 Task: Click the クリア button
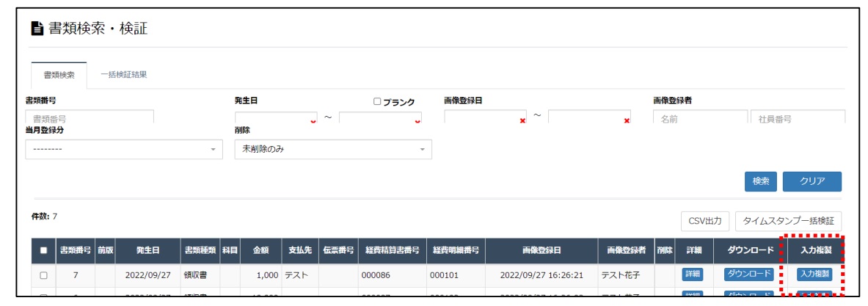click(x=812, y=181)
